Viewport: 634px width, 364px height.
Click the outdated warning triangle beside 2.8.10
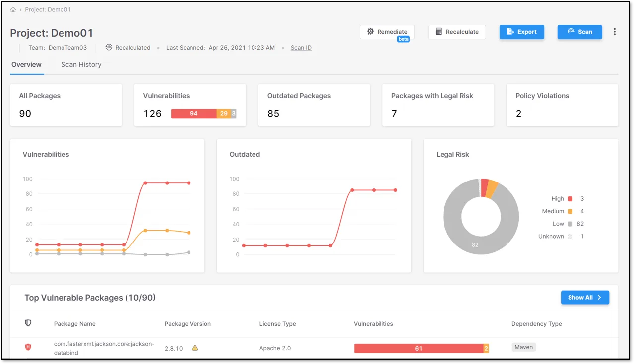point(195,348)
